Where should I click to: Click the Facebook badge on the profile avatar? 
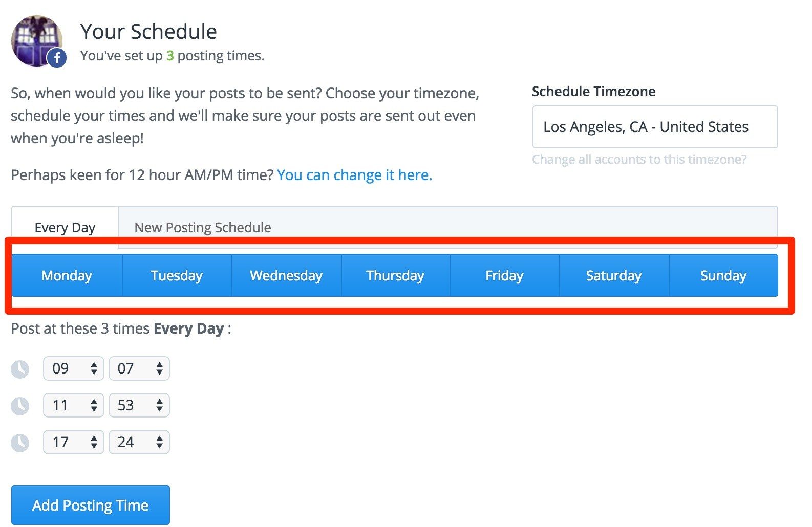point(56,58)
